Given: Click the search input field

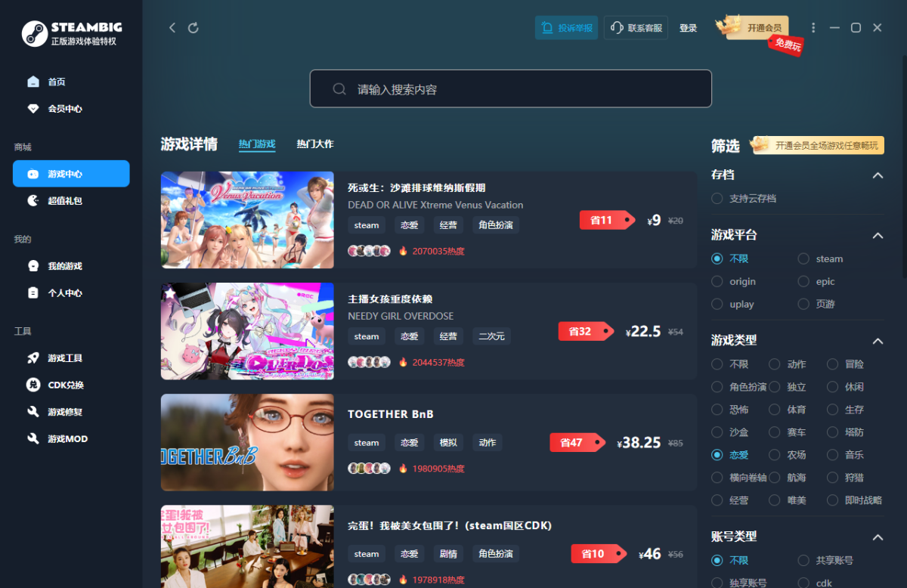Looking at the screenshot, I should pyautogui.click(x=510, y=89).
